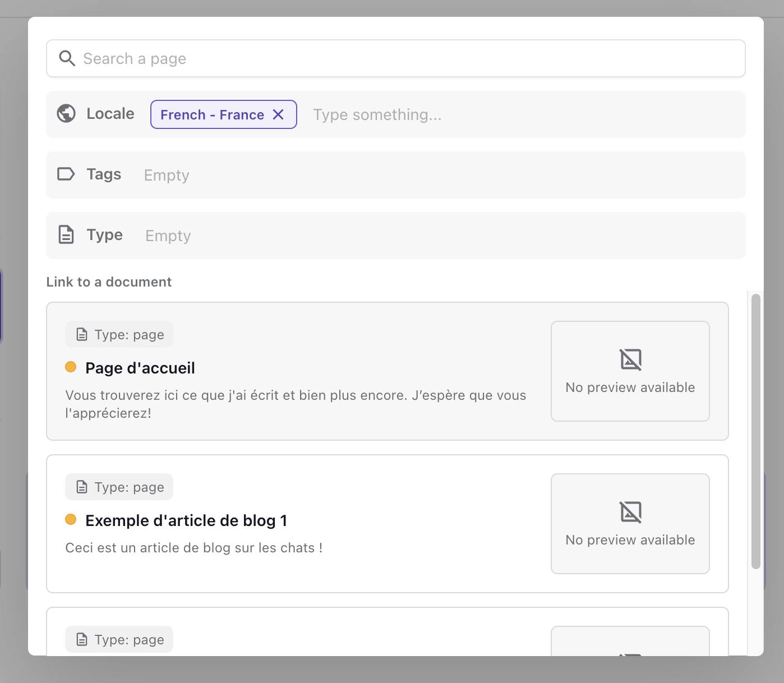Viewport: 784px width, 683px height.
Task: Click the Locale globe icon
Action: (66, 114)
